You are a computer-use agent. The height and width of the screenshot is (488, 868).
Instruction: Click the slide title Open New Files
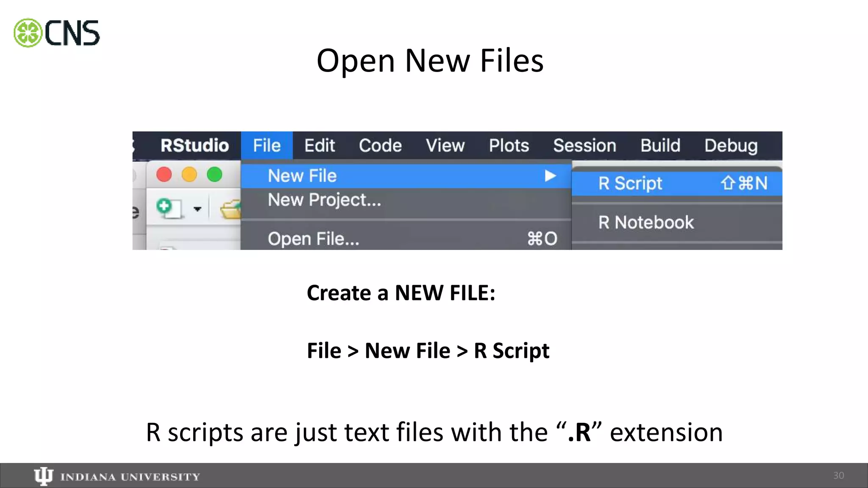click(x=430, y=61)
